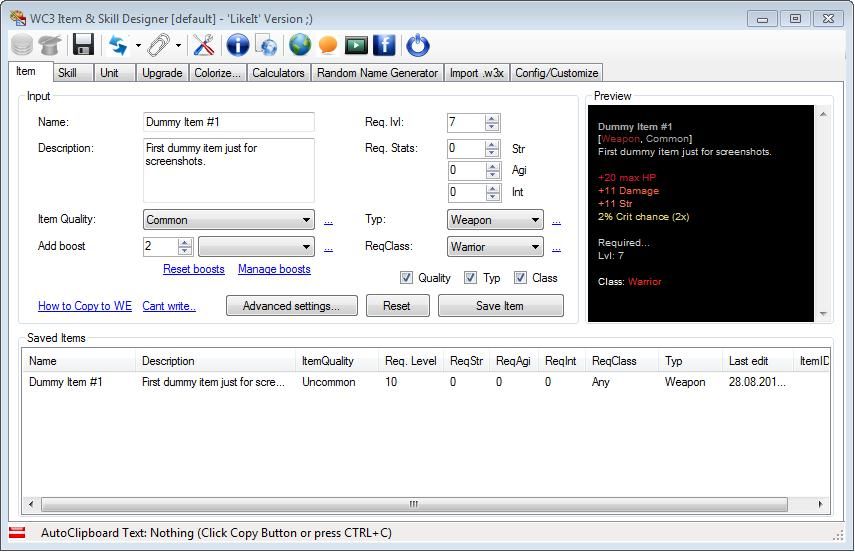Click the grayed database stack icon
This screenshot has width=855, height=552.
coord(22,45)
